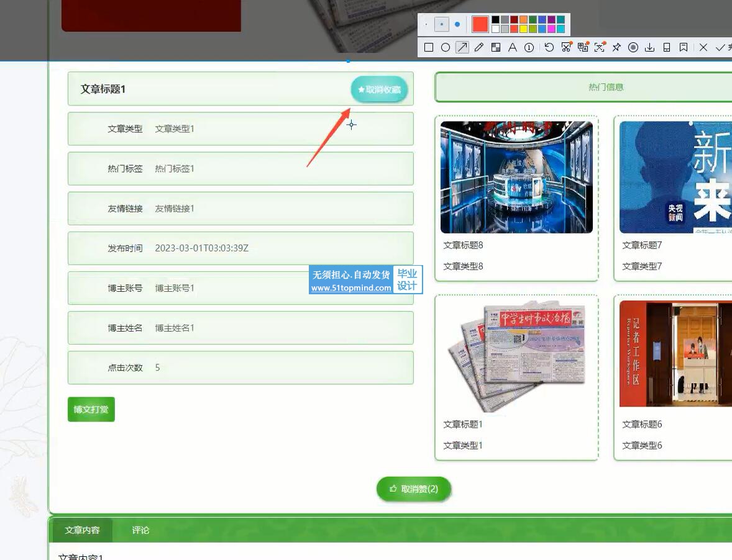Click the 文章标题8 link text
732x560 pixels.
tap(463, 245)
